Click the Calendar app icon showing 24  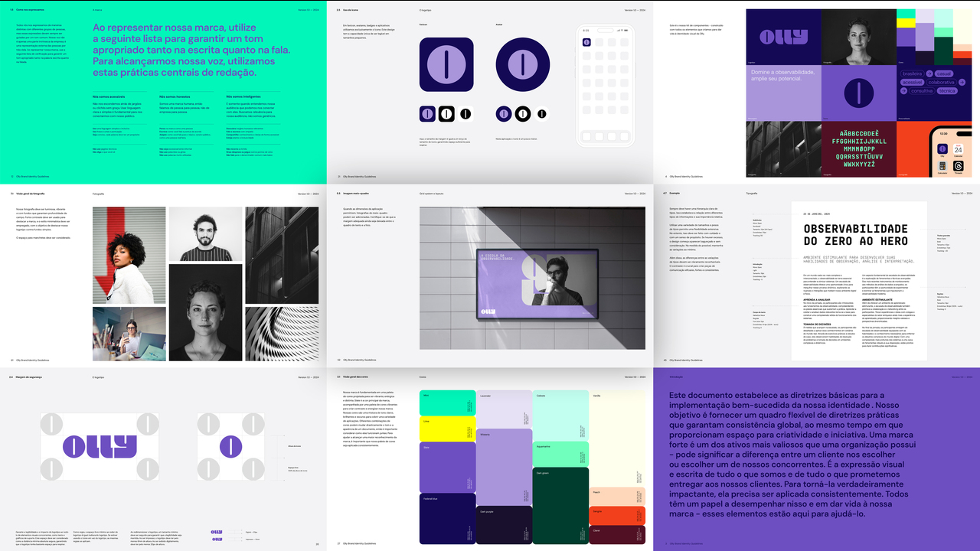point(959,148)
